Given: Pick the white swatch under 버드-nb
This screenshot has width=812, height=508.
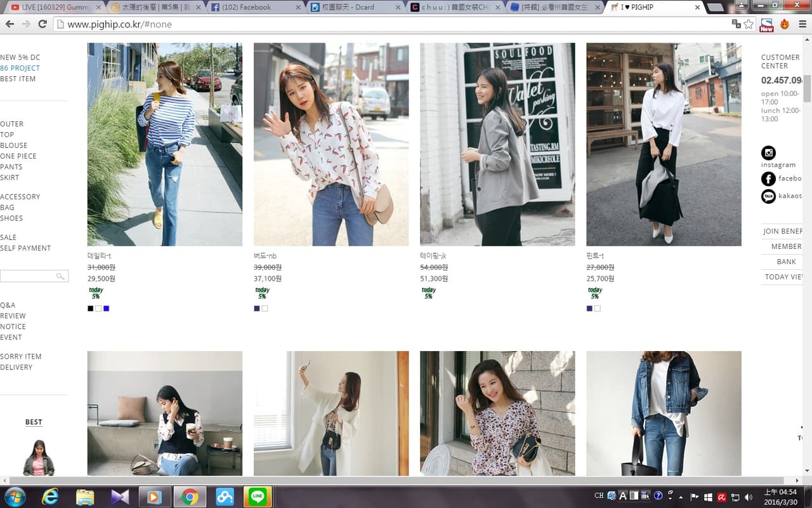Looking at the screenshot, I should pyautogui.click(x=265, y=309).
